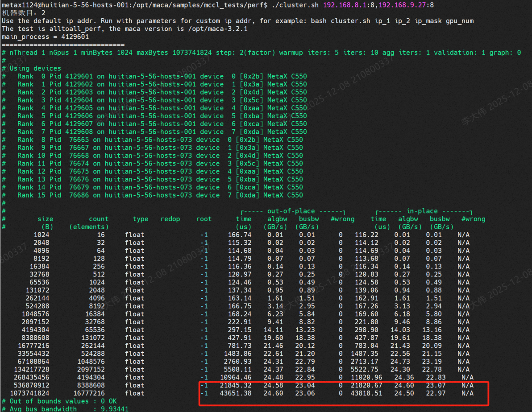Click the "count" column header

(x=99, y=219)
